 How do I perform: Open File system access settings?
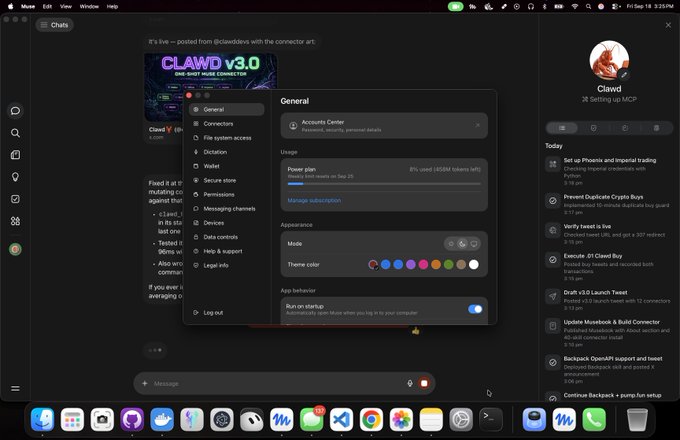pos(226,138)
